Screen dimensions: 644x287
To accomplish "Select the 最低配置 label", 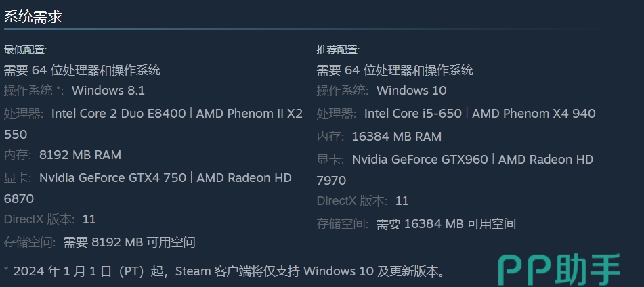I will pos(26,50).
